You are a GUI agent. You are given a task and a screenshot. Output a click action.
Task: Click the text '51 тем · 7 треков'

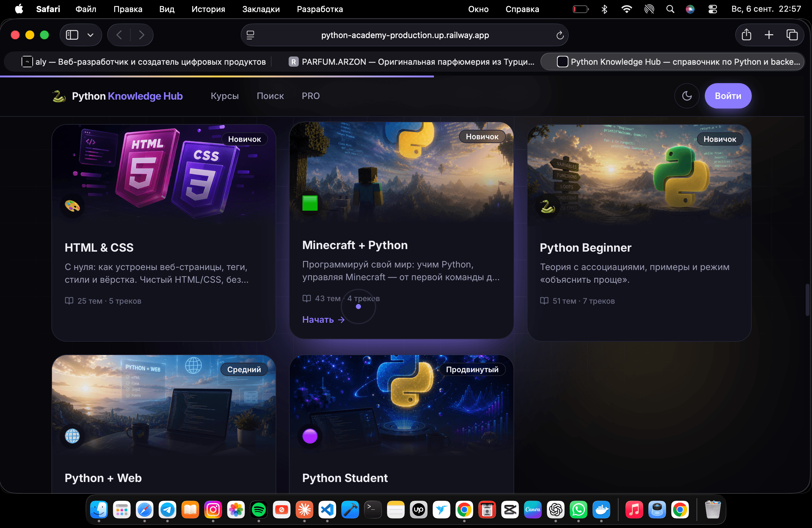click(x=584, y=301)
